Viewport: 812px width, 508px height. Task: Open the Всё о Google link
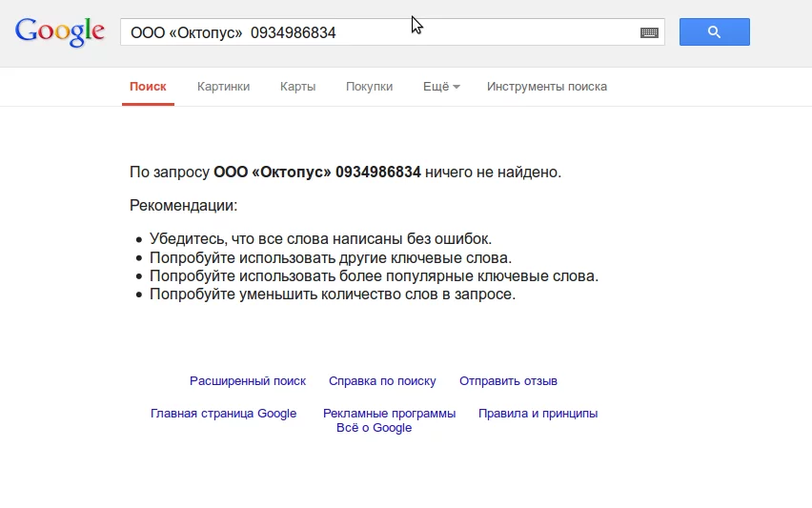[374, 428]
